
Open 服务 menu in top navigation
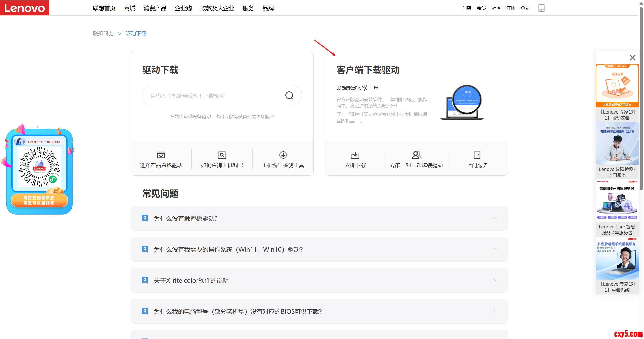pyautogui.click(x=248, y=8)
